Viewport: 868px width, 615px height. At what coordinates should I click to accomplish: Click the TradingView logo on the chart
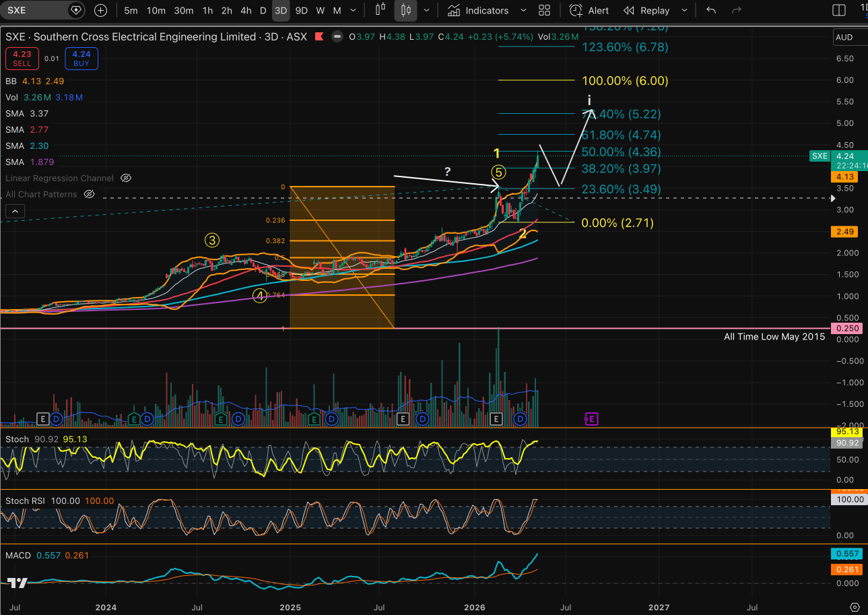18,583
